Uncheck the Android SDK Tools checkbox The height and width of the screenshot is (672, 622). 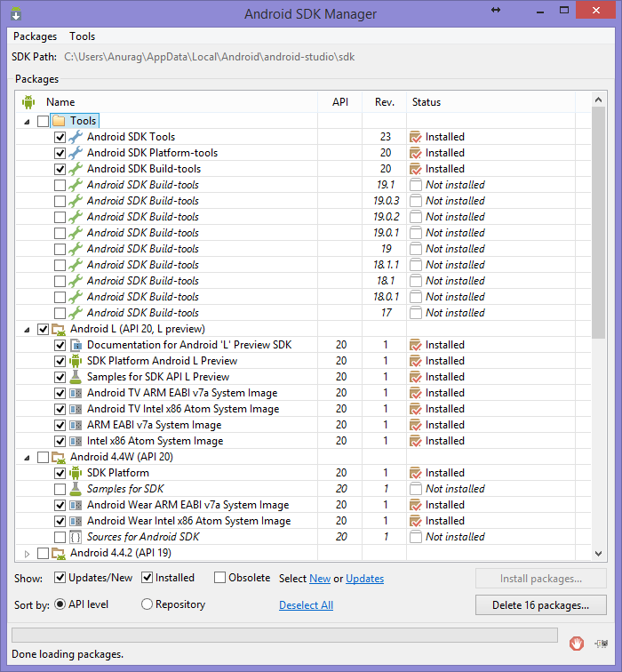[x=60, y=137]
